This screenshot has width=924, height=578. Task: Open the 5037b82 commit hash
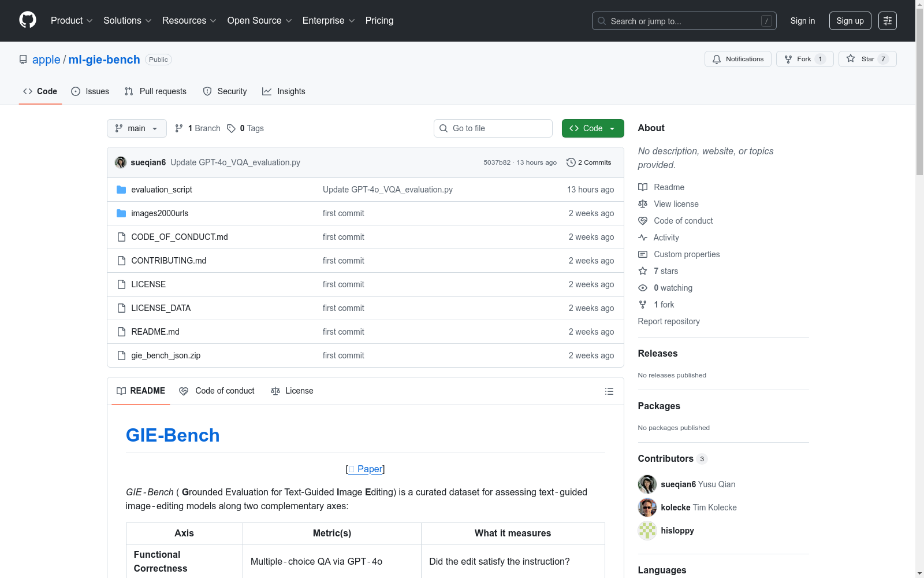(497, 162)
